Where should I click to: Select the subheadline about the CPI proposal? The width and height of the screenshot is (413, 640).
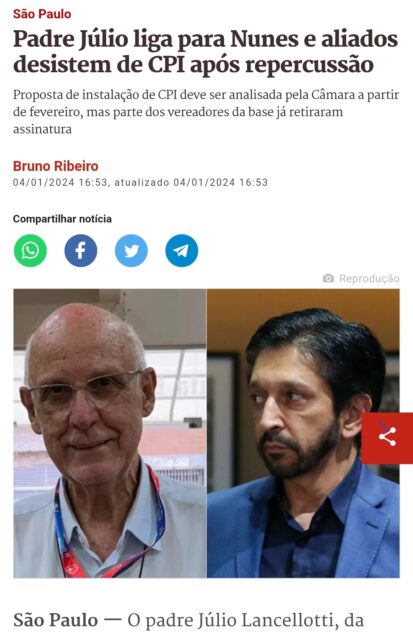(x=206, y=112)
